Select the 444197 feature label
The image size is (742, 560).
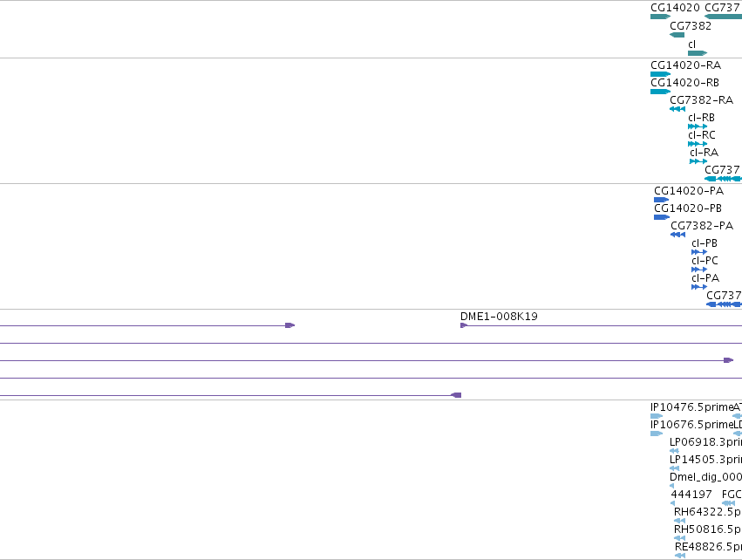coord(691,495)
